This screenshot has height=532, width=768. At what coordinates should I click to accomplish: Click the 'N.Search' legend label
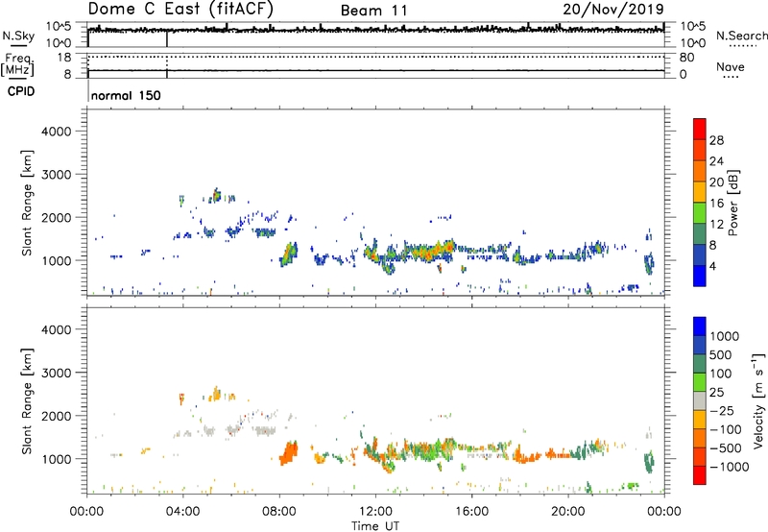click(x=741, y=36)
